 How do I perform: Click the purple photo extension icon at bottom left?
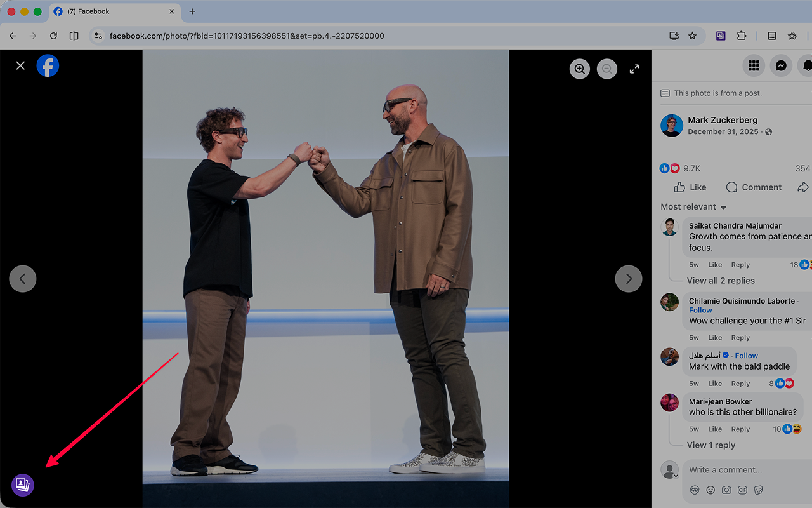click(x=23, y=485)
